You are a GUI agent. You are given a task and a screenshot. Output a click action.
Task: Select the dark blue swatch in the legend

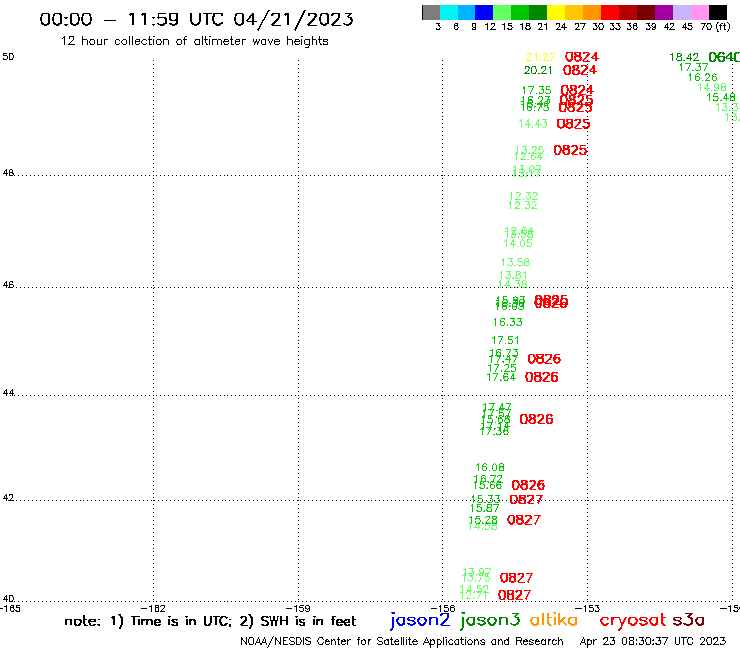click(484, 12)
